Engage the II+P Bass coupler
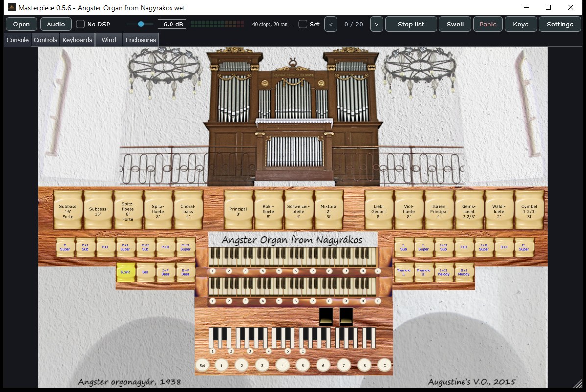This screenshot has width=586, height=392. pos(185,272)
